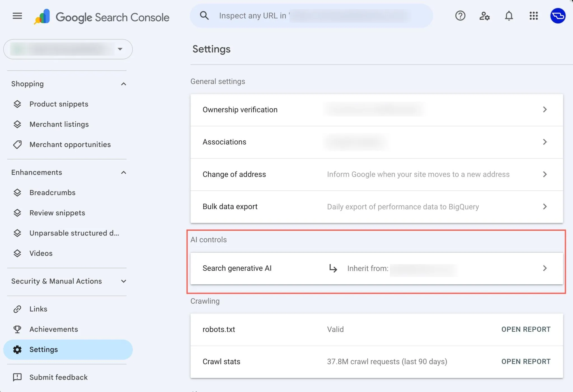The width and height of the screenshot is (573, 392).
Task: Open the Google apps grid
Action: pyautogui.click(x=533, y=16)
